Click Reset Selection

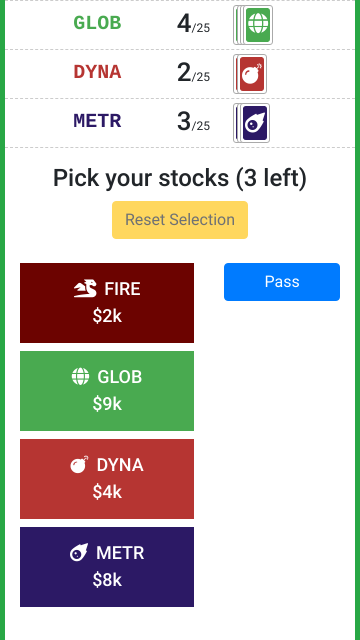pos(180,220)
